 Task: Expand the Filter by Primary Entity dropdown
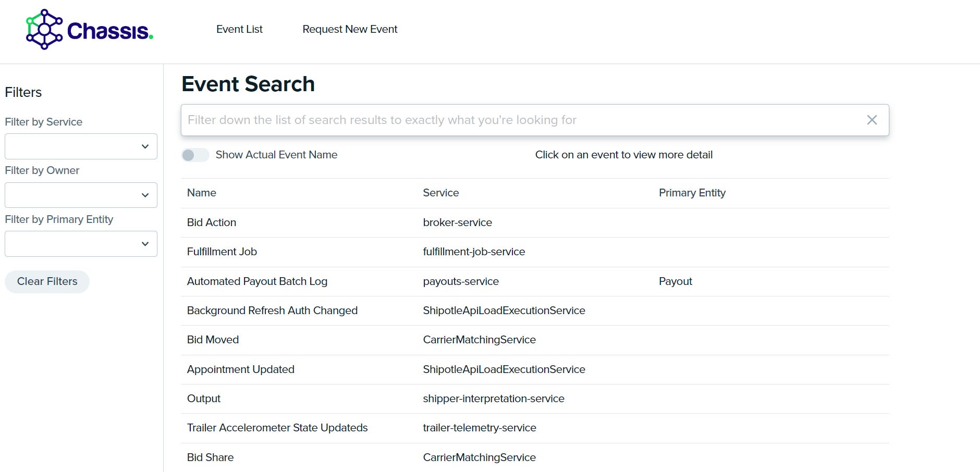click(x=81, y=243)
